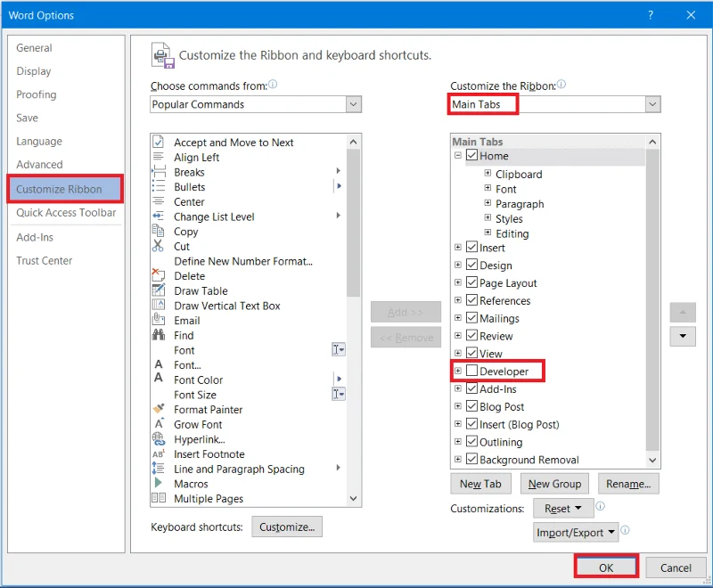Collapse the Home tab tree node
This screenshot has height=588, width=713.
point(458,155)
